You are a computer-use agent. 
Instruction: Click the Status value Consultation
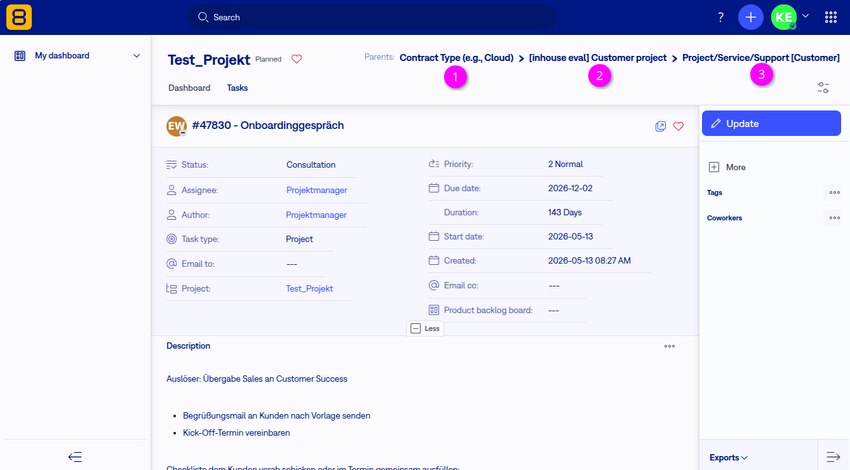point(311,165)
